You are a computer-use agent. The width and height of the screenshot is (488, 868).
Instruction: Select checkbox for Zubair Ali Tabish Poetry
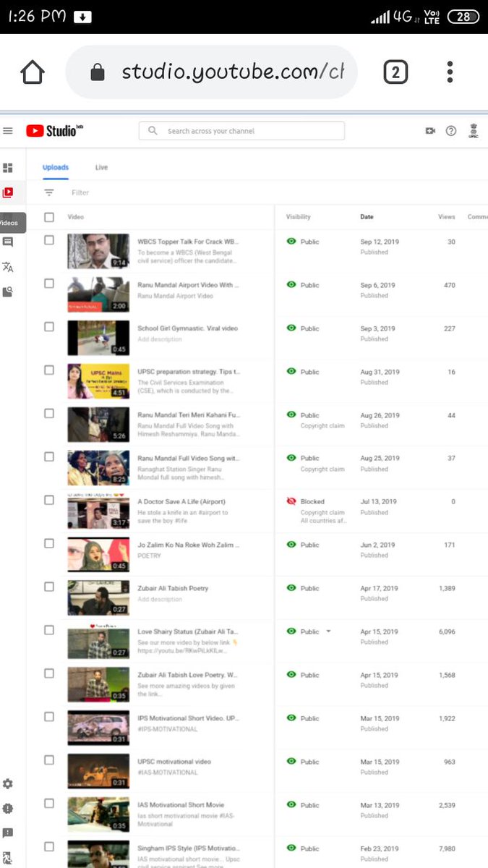(49, 587)
